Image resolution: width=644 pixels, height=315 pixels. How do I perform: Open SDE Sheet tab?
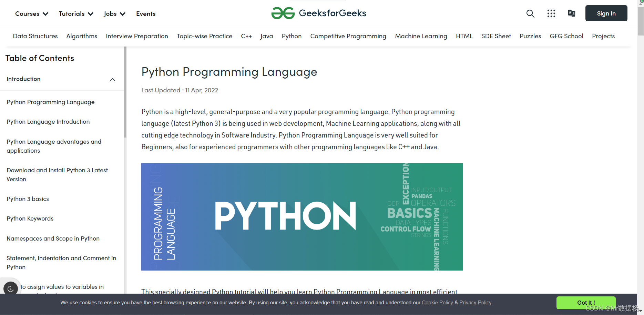(496, 36)
